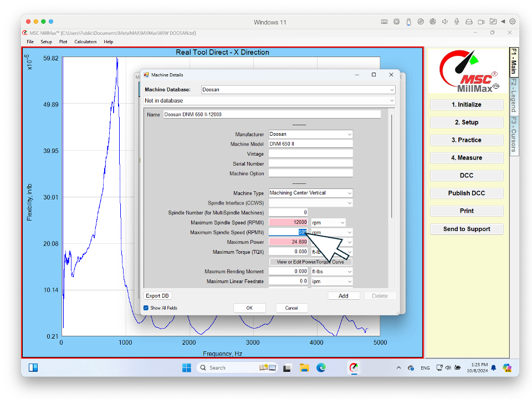Image resolution: width=532 pixels, height=399 pixels.
Task: Click the MSC MillMax taskbar icon
Action: coord(354,368)
